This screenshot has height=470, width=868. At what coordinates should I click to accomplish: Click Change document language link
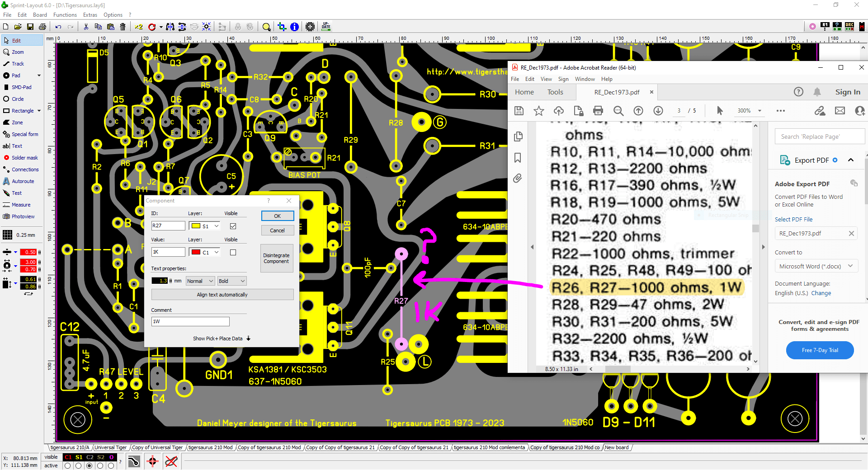(821, 293)
